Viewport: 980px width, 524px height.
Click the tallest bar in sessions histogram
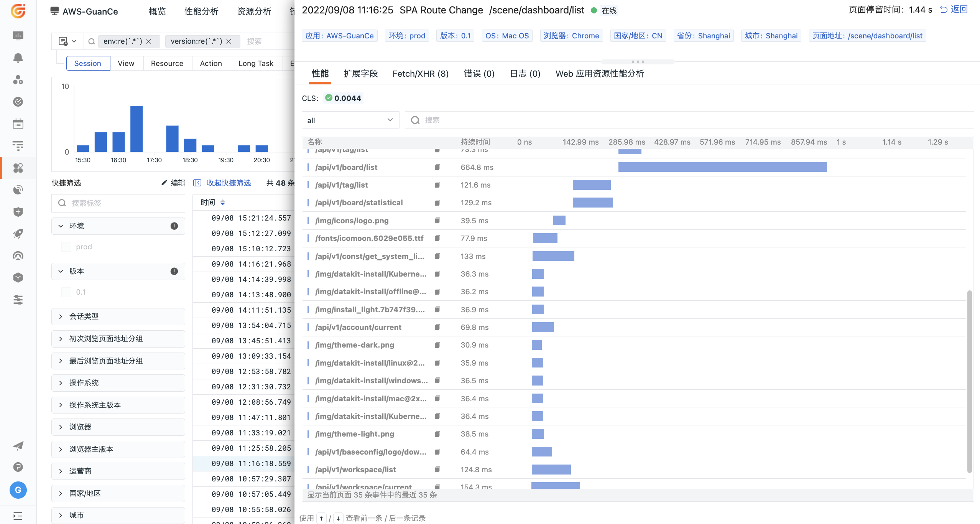[136, 129]
